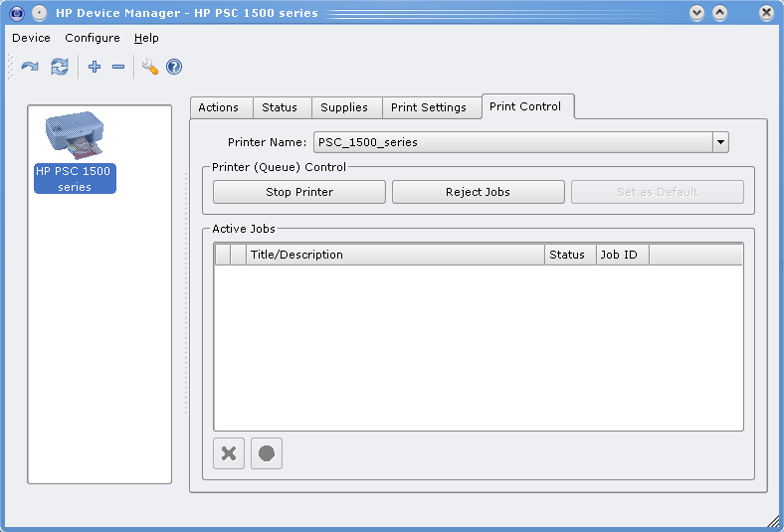Click the gray circle button below jobs list
This screenshot has height=532, width=784.
coord(267,453)
